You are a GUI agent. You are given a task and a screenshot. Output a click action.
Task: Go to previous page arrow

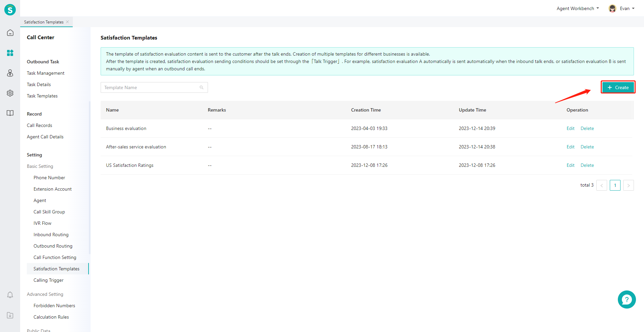tap(602, 185)
